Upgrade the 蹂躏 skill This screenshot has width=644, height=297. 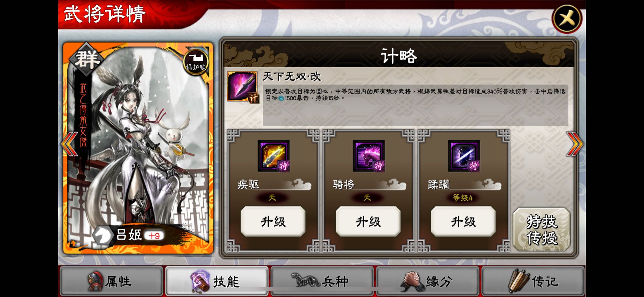463,221
